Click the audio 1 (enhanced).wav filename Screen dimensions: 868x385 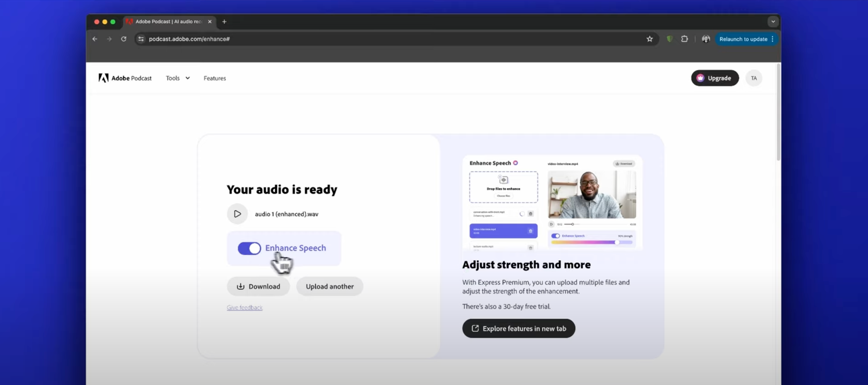click(286, 214)
